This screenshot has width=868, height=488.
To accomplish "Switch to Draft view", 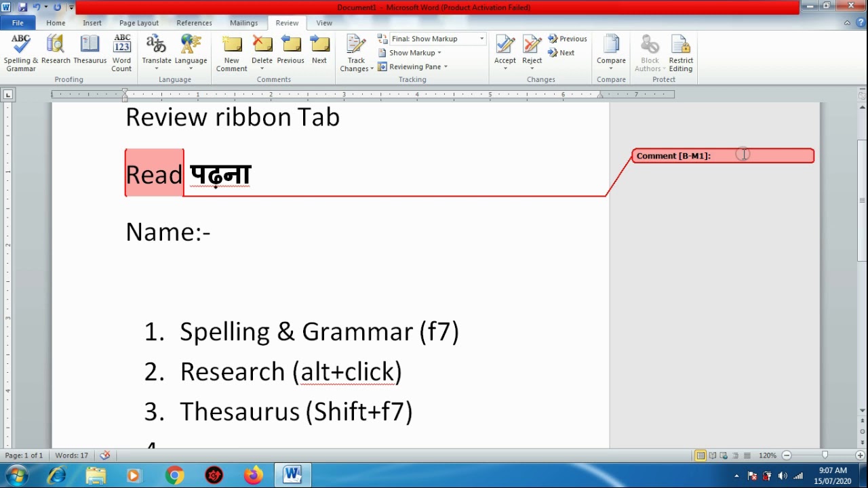I will tap(747, 455).
